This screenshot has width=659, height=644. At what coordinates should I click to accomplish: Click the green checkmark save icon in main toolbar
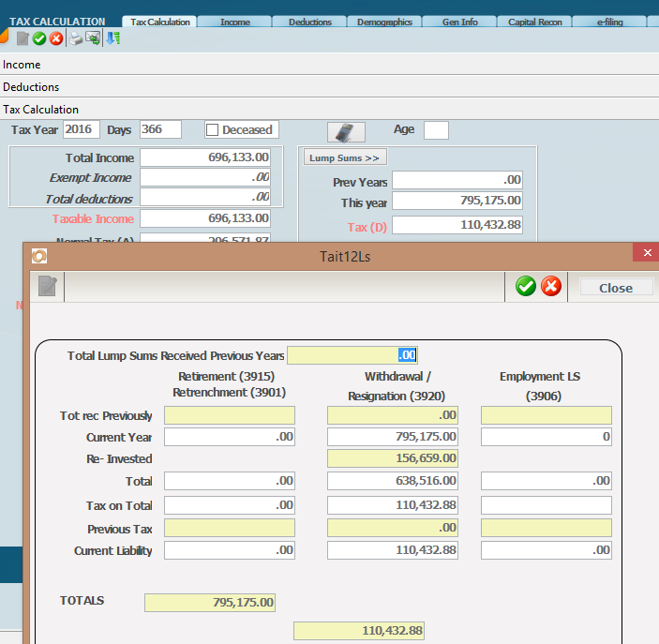[x=39, y=38]
